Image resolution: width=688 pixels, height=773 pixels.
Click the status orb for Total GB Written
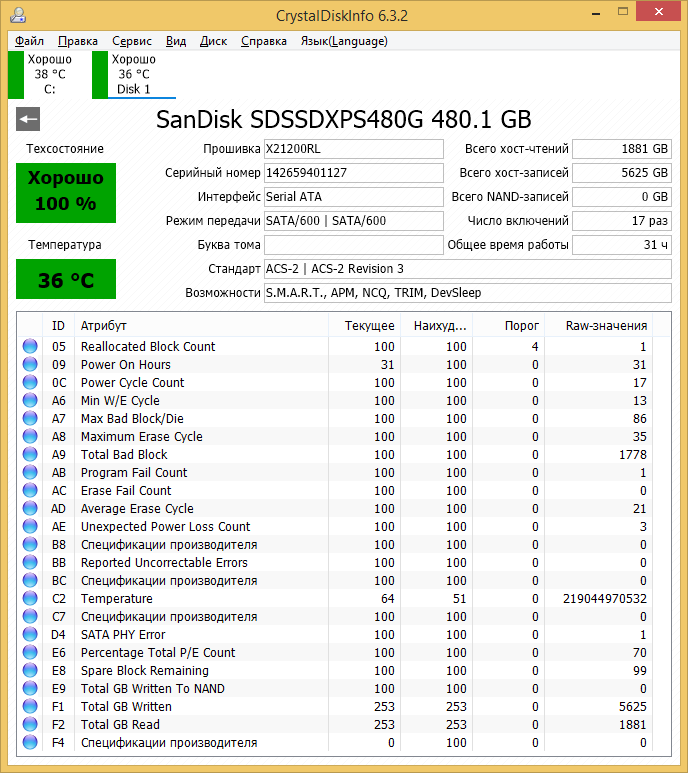point(29,707)
